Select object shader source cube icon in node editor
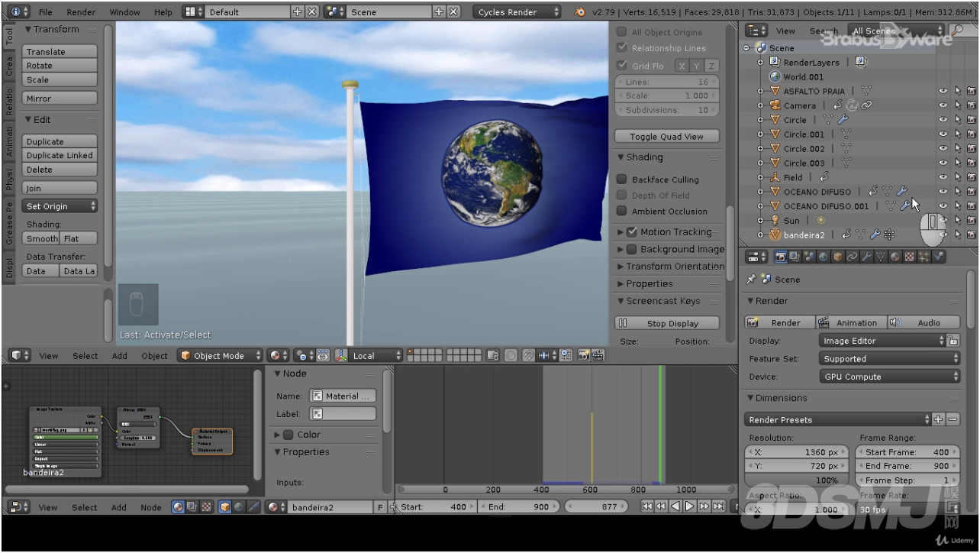This screenshot has height=553, width=980. [x=226, y=506]
